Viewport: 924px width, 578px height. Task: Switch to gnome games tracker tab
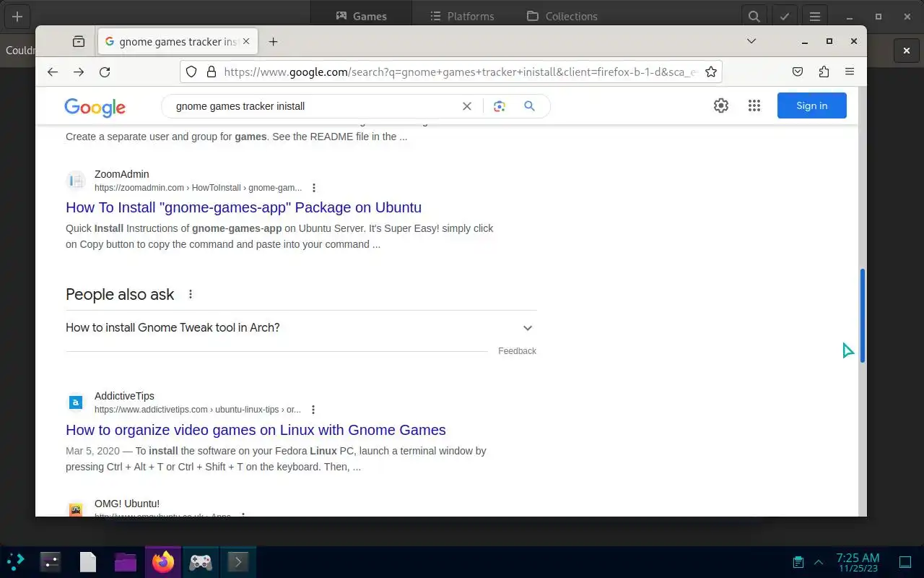pos(178,42)
